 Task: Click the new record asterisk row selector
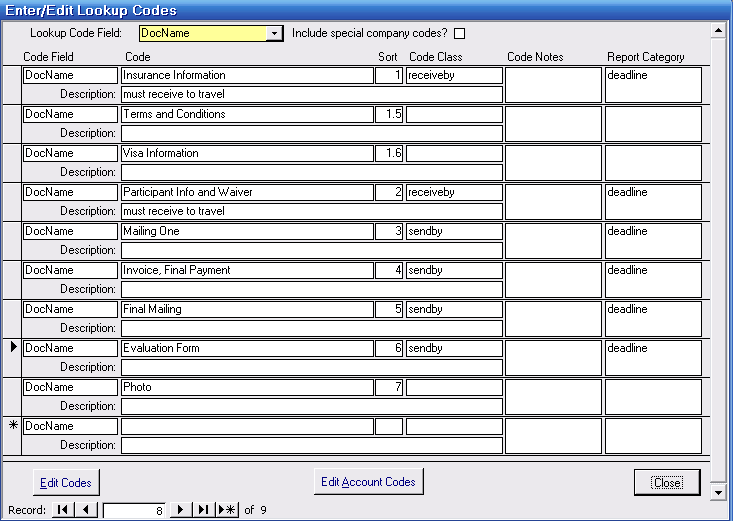coord(13,436)
